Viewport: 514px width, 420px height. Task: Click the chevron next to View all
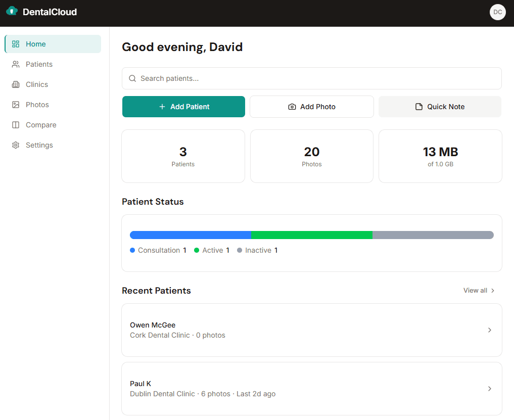[x=493, y=291]
